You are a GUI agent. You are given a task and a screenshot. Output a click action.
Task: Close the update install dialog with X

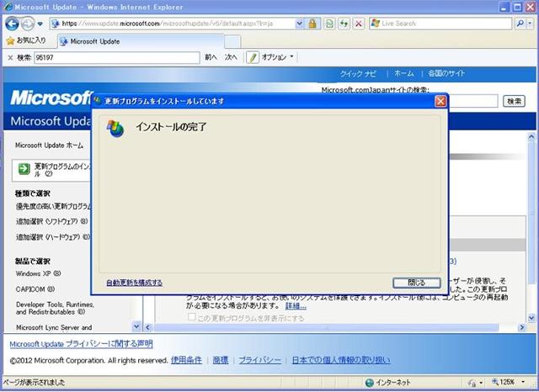(x=440, y=101)
